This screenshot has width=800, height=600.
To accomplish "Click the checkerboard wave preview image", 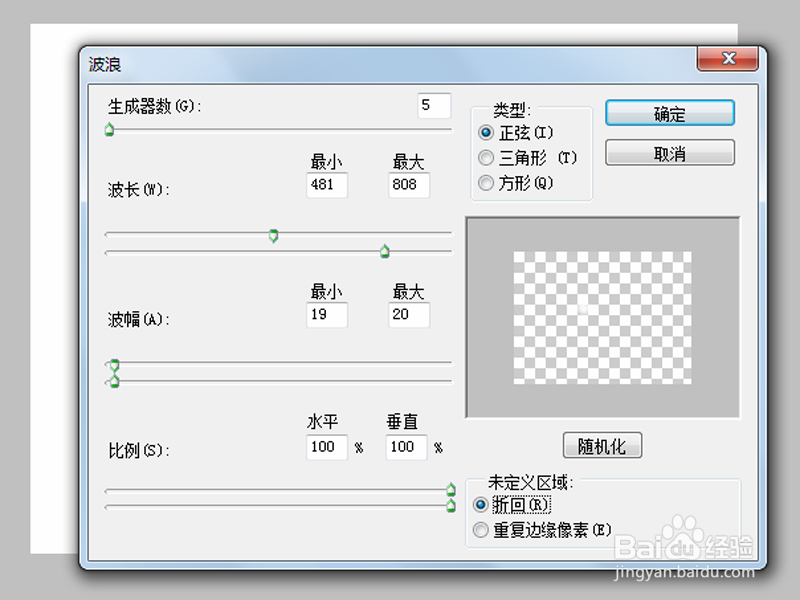I will click(602, 317).
